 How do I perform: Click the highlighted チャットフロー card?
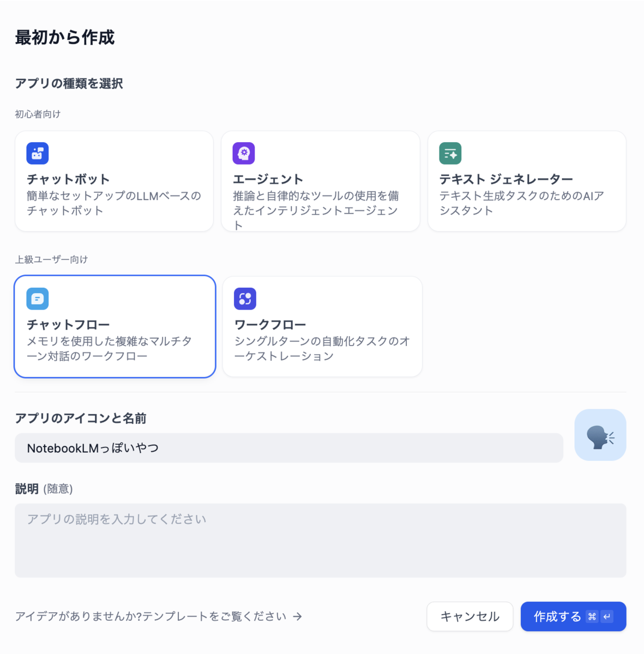(115, 327)
